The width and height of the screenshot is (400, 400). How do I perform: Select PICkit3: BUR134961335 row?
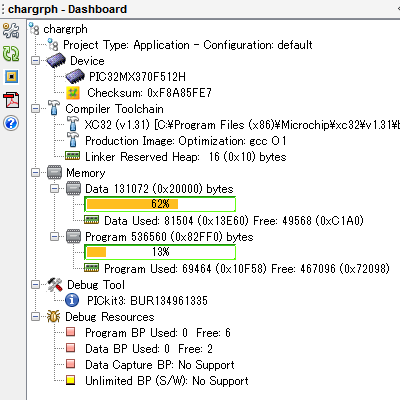tap(147, 301)
